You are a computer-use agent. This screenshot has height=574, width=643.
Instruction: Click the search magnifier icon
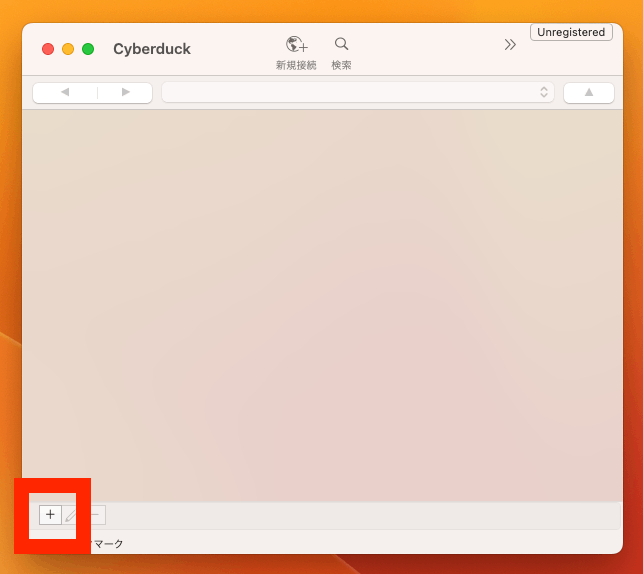(341, 44)
